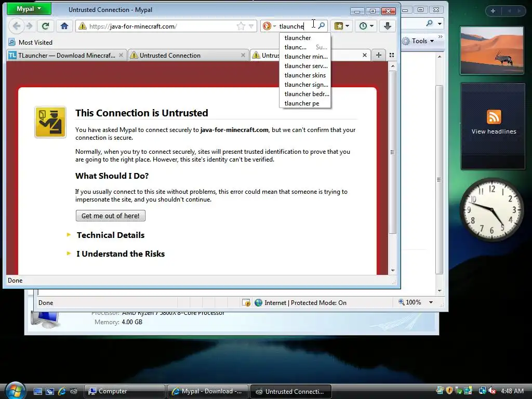Click the muted volume tray icon
The image size is (532, 399).
tap(492, 391)
